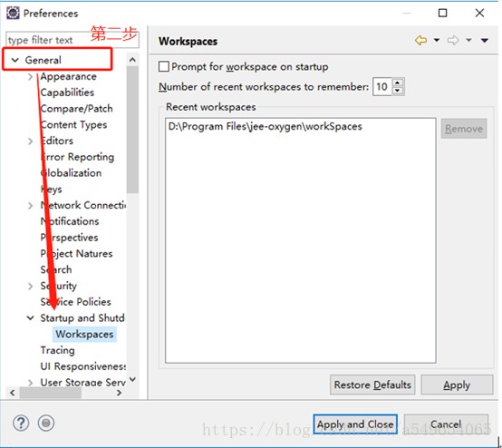Click the Restore Defaults button
Viewport: 502px width, 448px height.
(372, 385)
